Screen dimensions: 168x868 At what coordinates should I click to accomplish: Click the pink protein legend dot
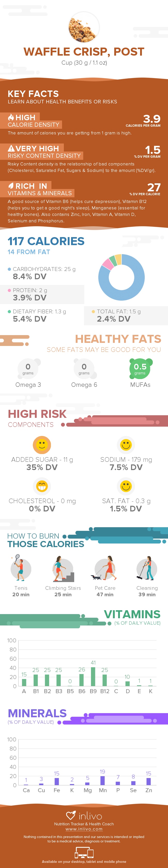point(9,290)
